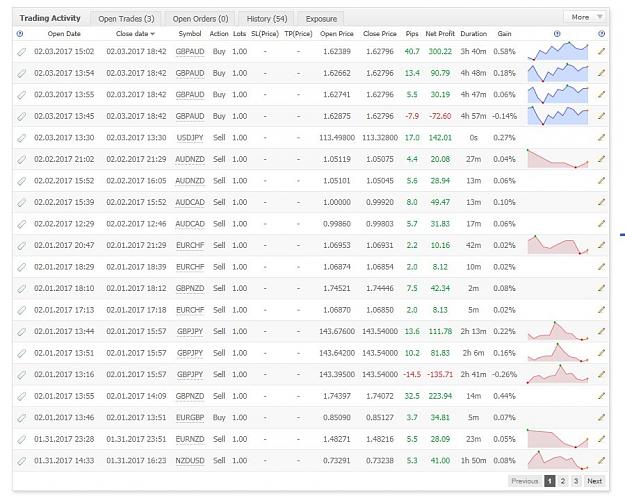
Task: Go to page 2 of results
Action: 563,481
